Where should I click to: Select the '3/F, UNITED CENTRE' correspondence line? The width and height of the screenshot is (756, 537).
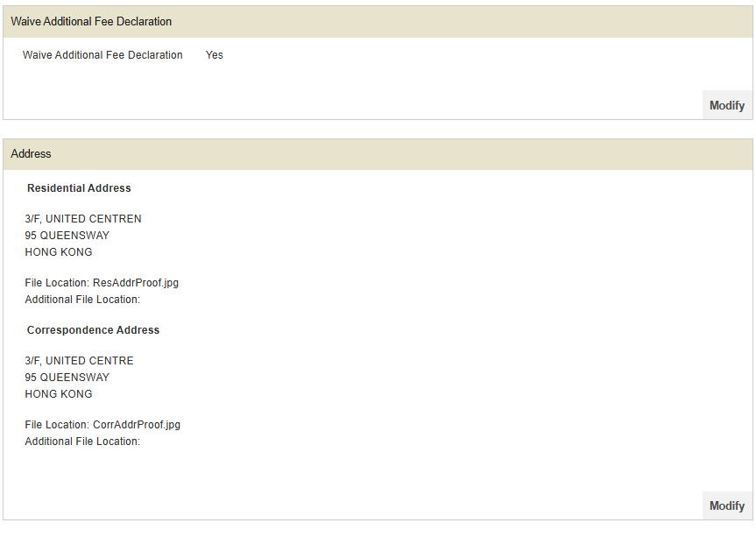click(80, 361)
